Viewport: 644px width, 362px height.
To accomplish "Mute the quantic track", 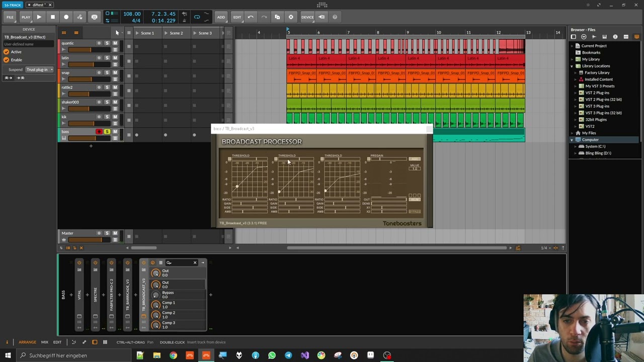I will tap(115, 43).
